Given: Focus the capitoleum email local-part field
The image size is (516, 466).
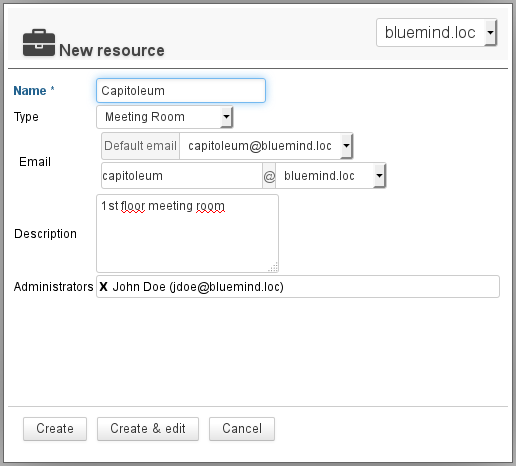Looking at the screenshot, I should (x=182, y=176).
